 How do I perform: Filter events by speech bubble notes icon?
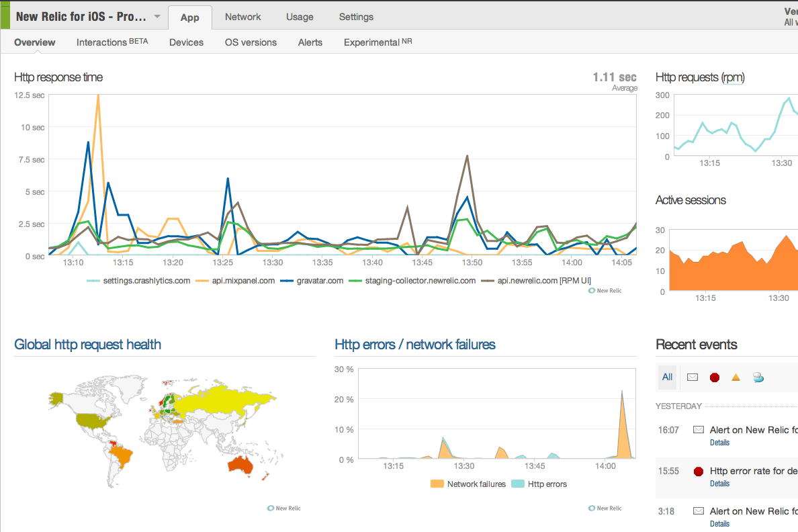[758, 378]
